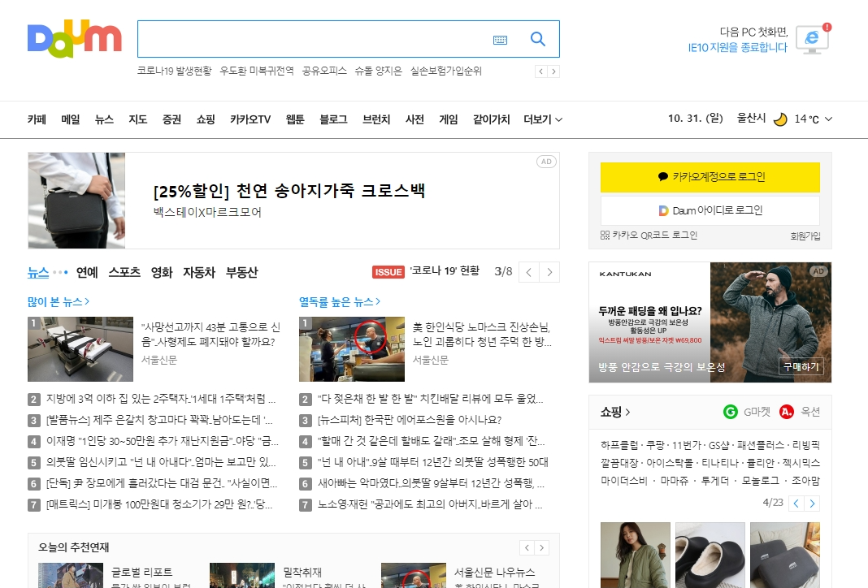Click the '코로나 19' 현황 issue link

pyautogui.click(x=445, y=270)
